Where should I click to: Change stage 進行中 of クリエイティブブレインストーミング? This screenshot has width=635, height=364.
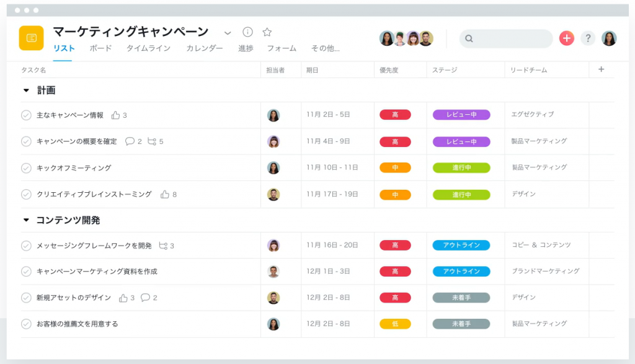click(461, 195)
